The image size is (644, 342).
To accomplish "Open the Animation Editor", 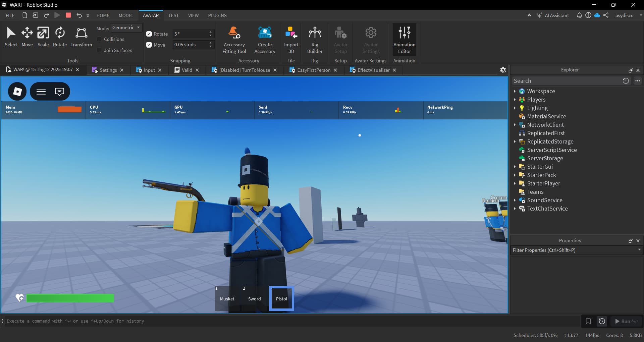I will [x=404, y=40].
